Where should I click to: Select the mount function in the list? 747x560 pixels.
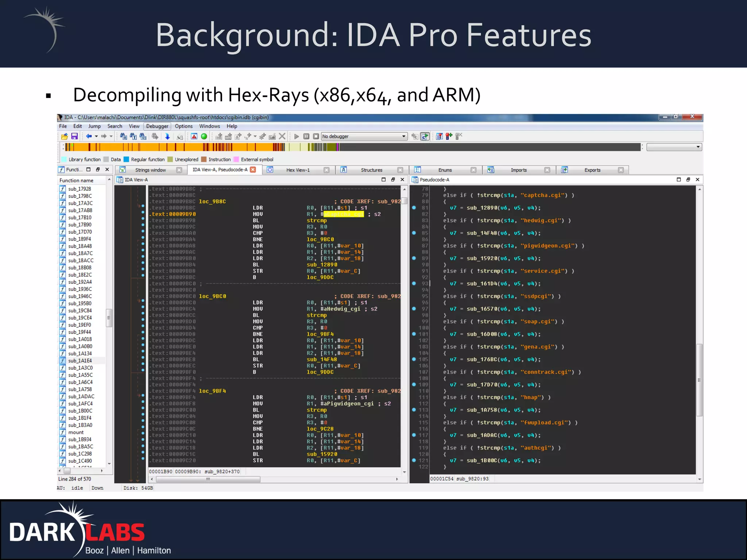coord(76,432)
